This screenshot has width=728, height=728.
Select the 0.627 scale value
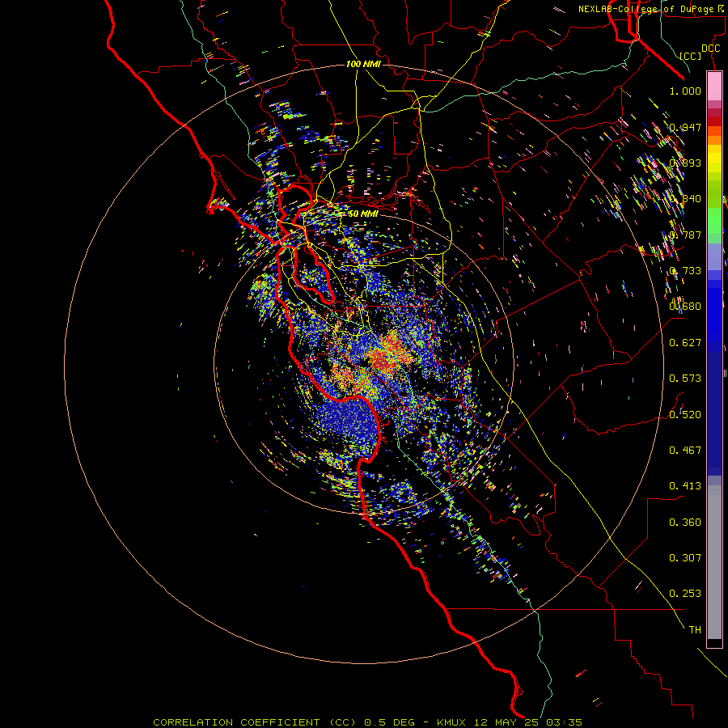click(x=685, y=342)
